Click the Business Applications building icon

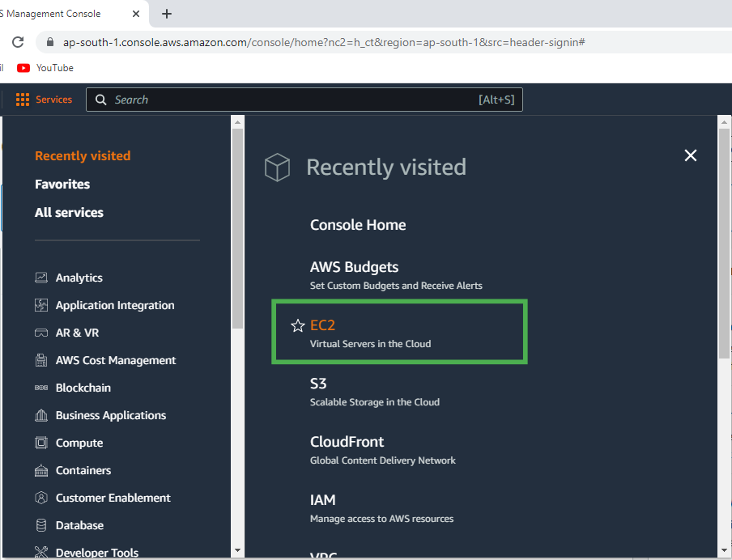click(x=41, y=415)
